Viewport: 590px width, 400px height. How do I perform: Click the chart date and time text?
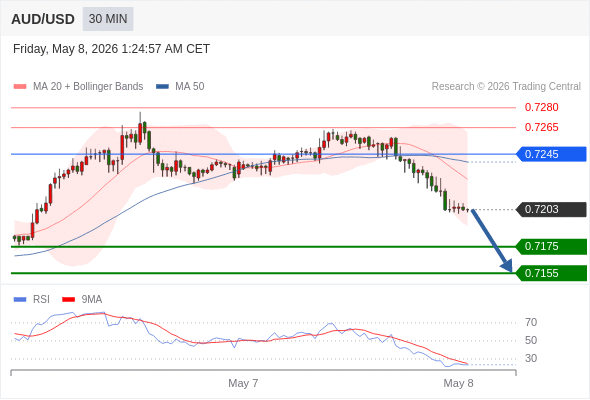tap(111, 49)
